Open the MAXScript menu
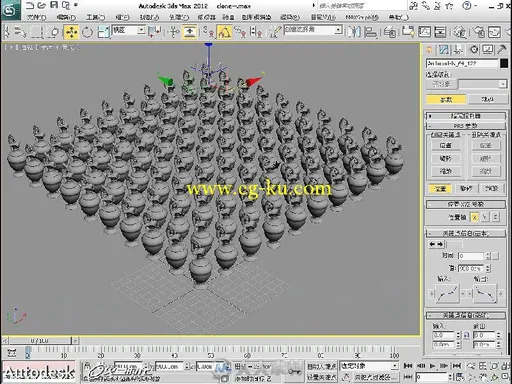The height and width of the screenshot is (384, 512). coord(362,17)
